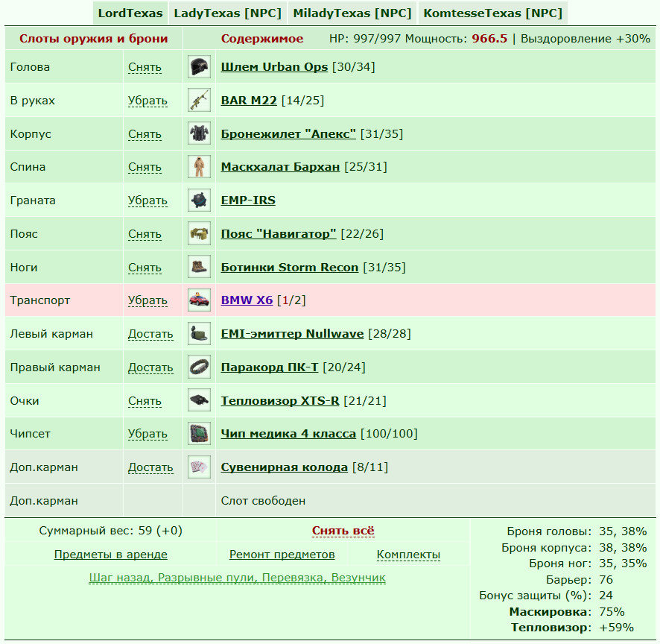The width and height of the screenshot is (660, 644).
Task: Click Снять for the Пояс slot
Action: [145, 234]
